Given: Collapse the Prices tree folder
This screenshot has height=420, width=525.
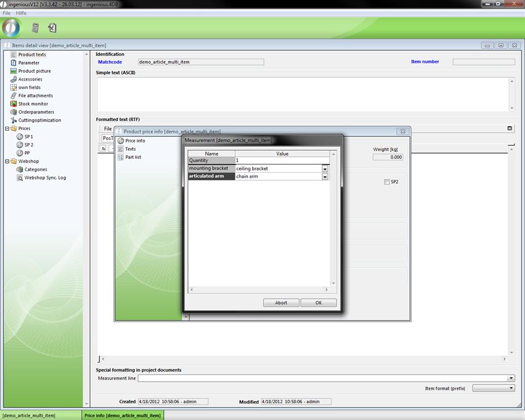Looking at the screenshot, I should [x=7, y=128].
